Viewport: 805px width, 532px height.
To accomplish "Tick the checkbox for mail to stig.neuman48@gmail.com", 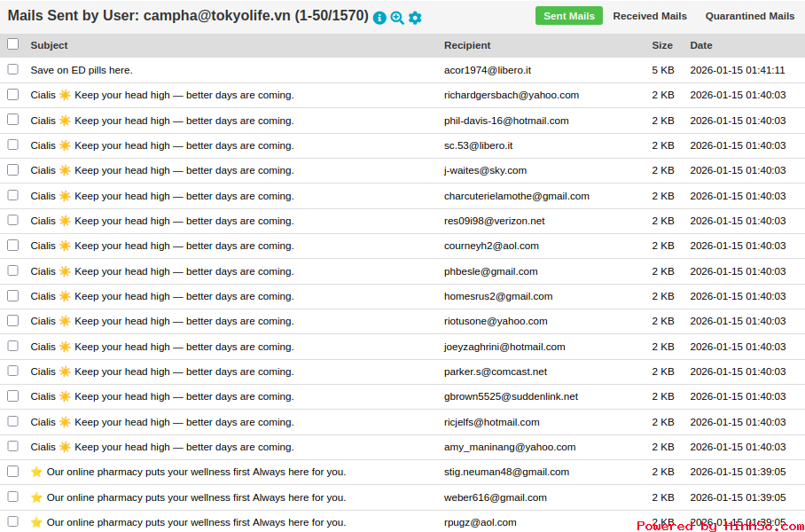I will pos(12,472).
